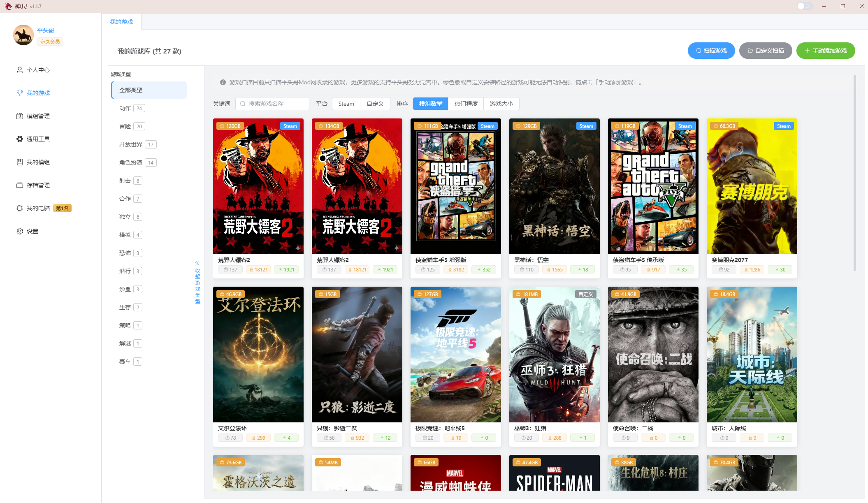
Task: Open 巫师3：狂猎 game cover
Action: (555, 355)
